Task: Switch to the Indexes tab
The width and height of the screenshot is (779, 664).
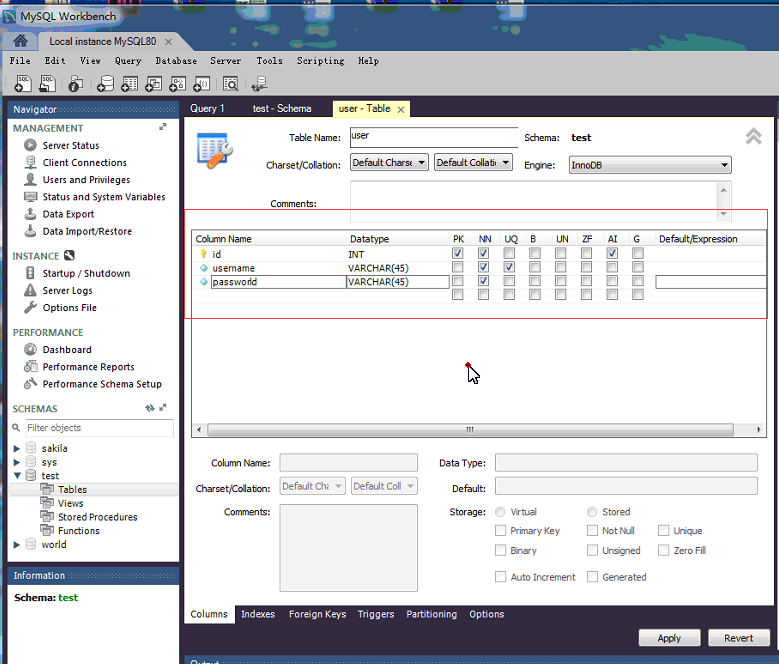Action: point(258,614)
